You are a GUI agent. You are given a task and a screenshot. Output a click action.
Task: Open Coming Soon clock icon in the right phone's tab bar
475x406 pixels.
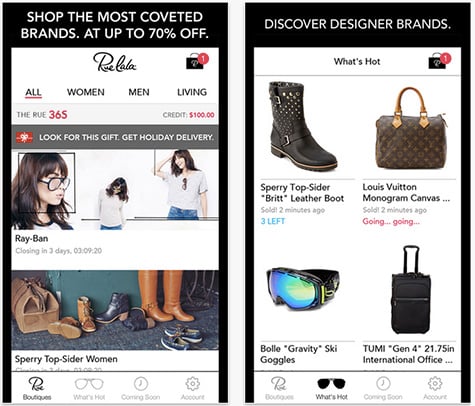[x=383, y=384]
